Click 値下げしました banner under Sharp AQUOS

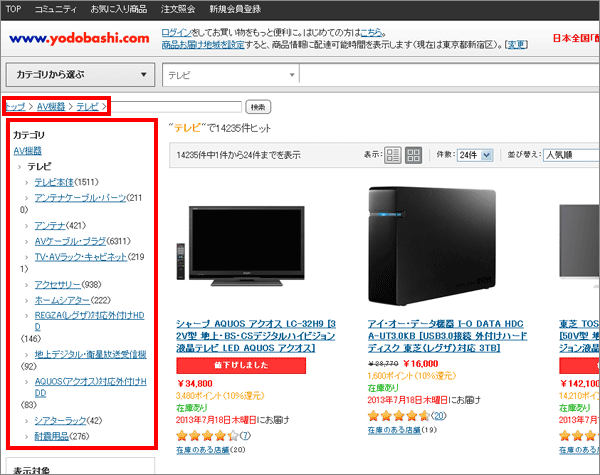point(241,366)
